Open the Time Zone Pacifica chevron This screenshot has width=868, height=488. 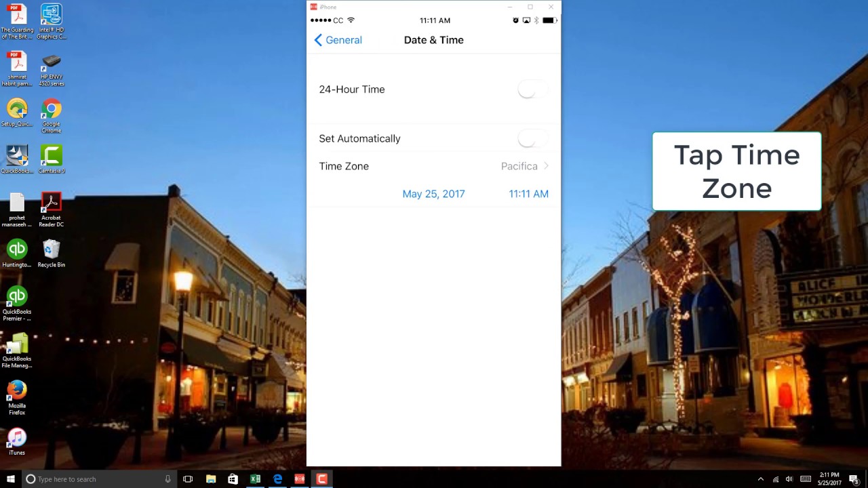(x=547, y=166)
